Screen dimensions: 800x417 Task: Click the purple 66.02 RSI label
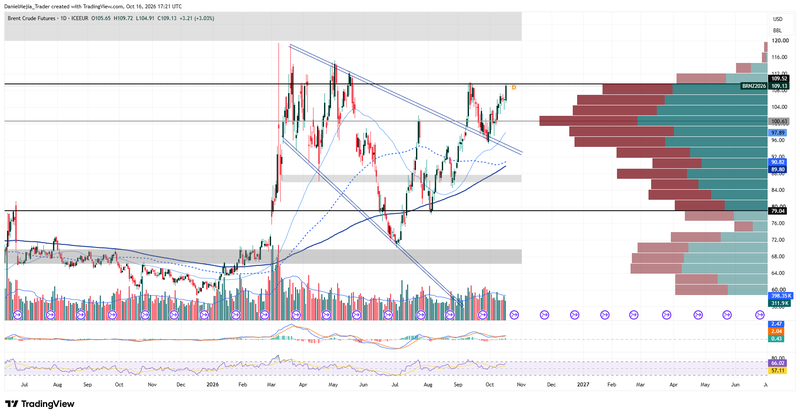778,363
